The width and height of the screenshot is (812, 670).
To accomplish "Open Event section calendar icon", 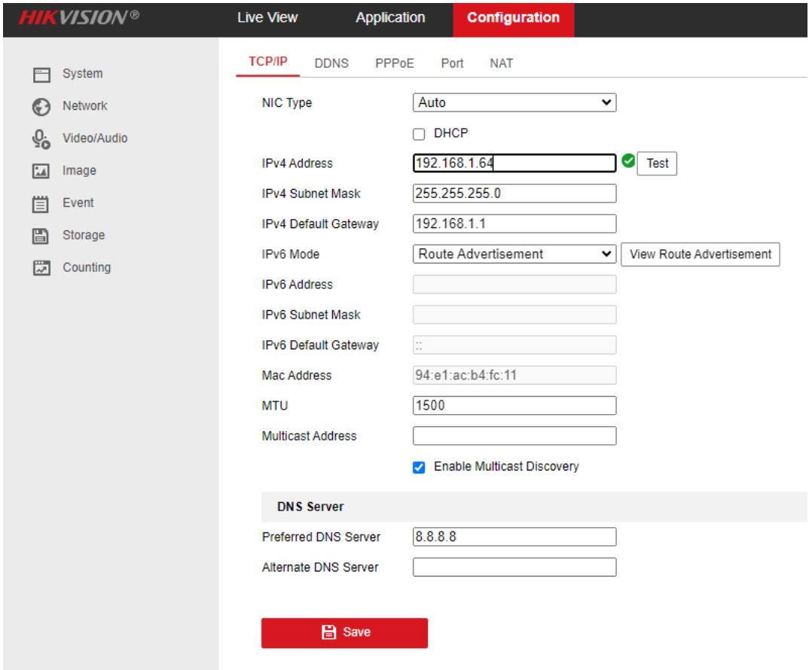I will (x=41, y=203).
